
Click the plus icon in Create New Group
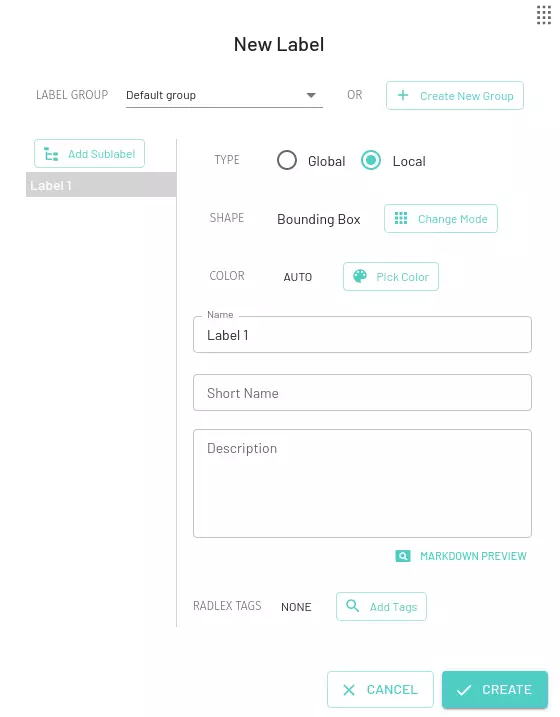tap(403, 95)
